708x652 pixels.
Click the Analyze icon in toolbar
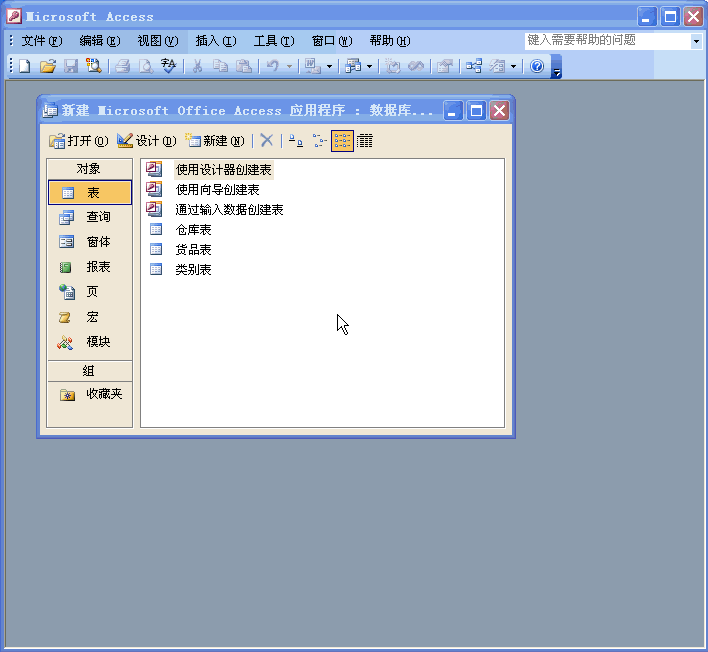coord(353,66)
